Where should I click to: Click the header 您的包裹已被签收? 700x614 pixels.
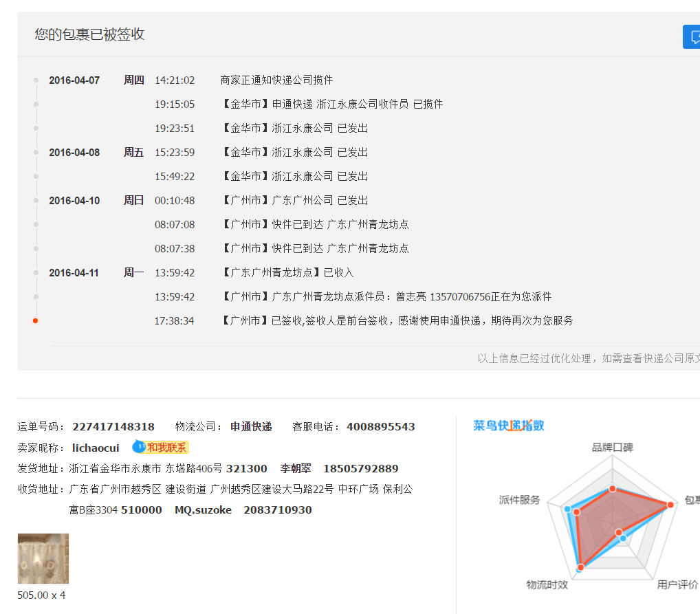(89, 34)
